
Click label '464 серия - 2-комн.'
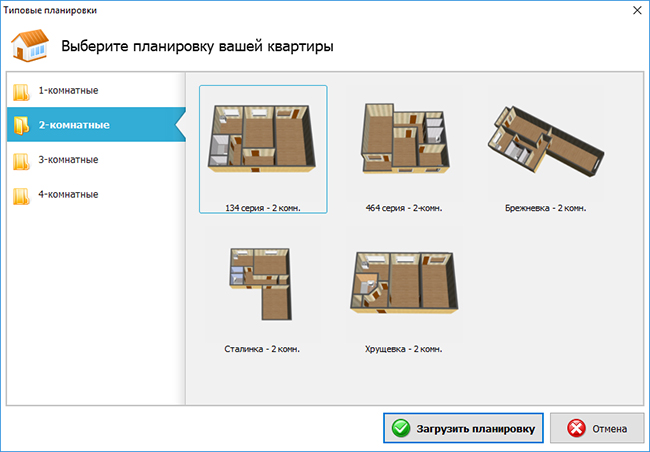pos(404,208)
